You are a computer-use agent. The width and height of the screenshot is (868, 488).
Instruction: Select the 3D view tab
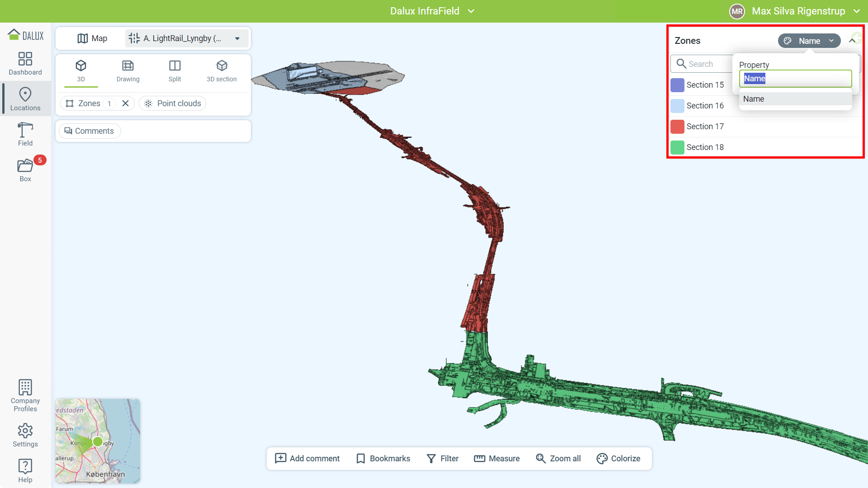point(81,71)
